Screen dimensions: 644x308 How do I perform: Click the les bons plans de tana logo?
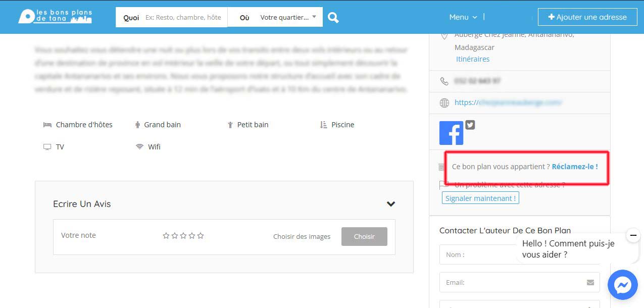(x=55, y=17)
